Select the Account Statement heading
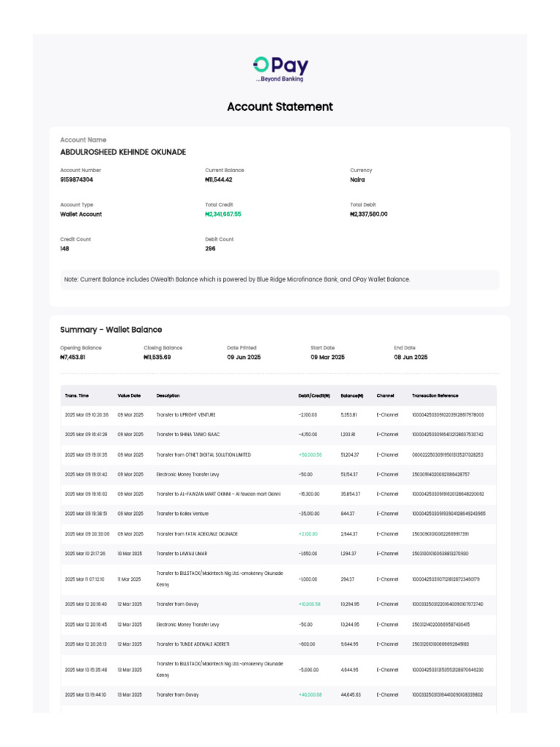Image resolution: width=560 pixels, height=747 pixels. click(280, 107)
